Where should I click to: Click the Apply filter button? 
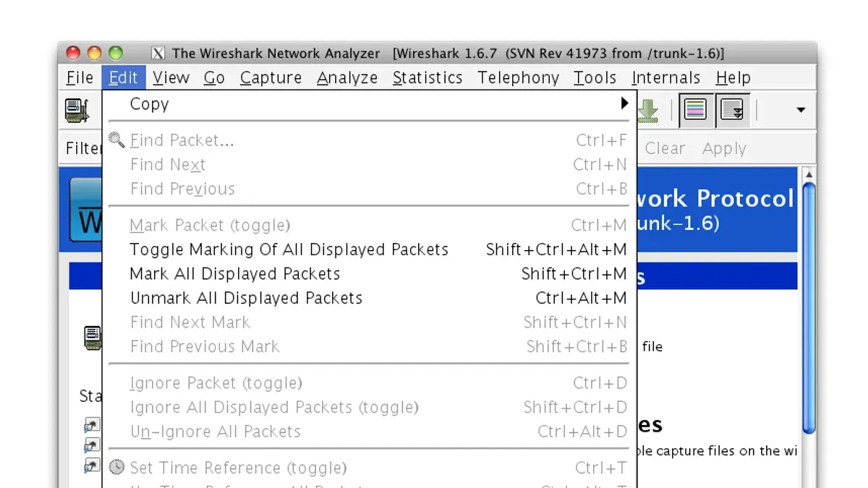(x=724, y=149)
